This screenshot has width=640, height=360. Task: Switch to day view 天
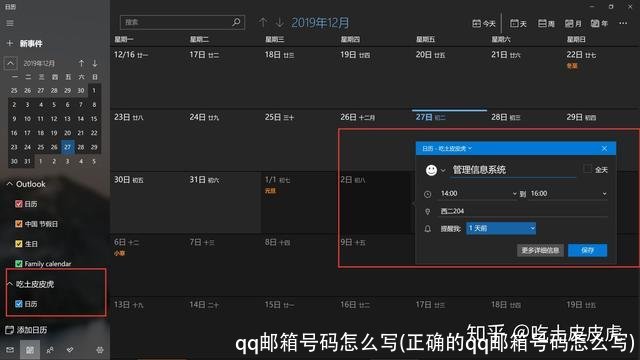tap(518, 24)
